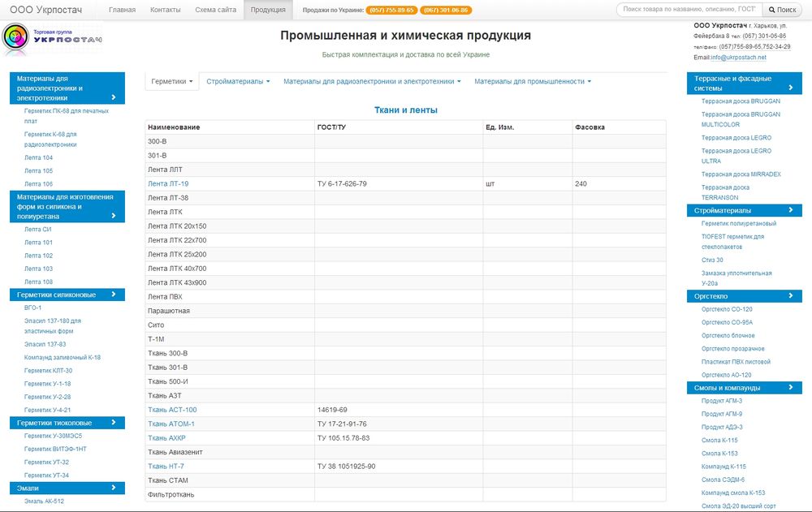The height and width of the screenshot is (512, 812).
Task: Click the info@ukrpostach.net email link
Action: coord(738,58)
